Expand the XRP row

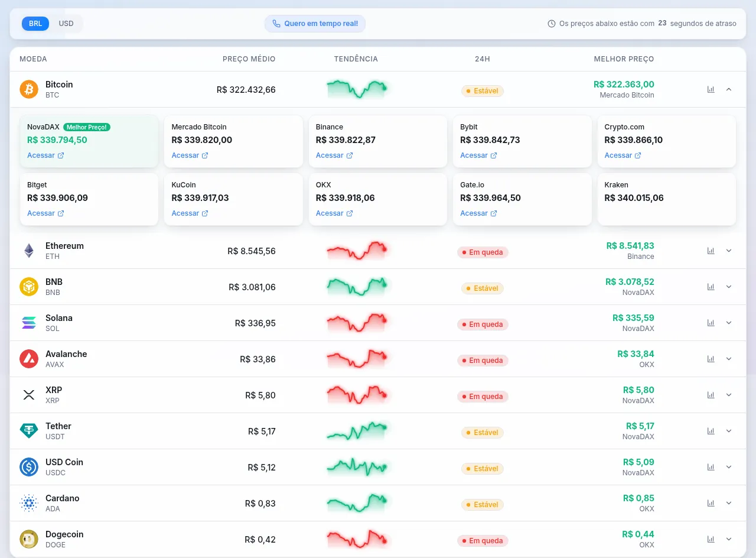pyautogui.click(x=729, y=395)
